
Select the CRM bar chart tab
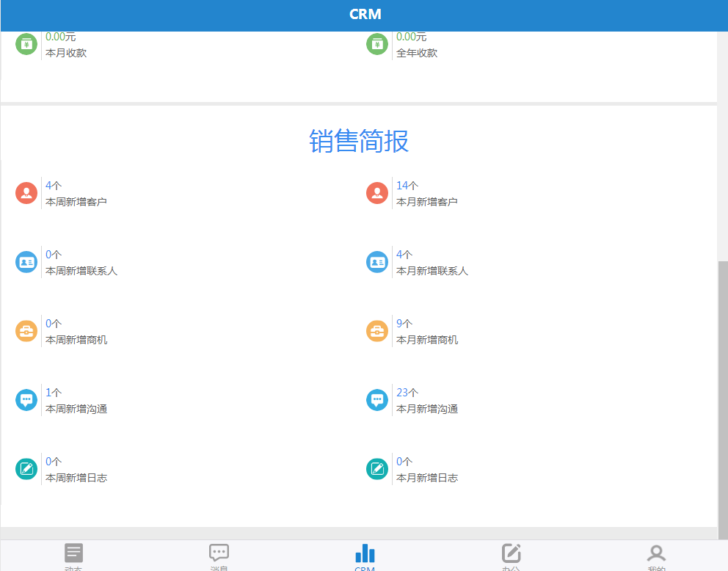pos(365,556)
